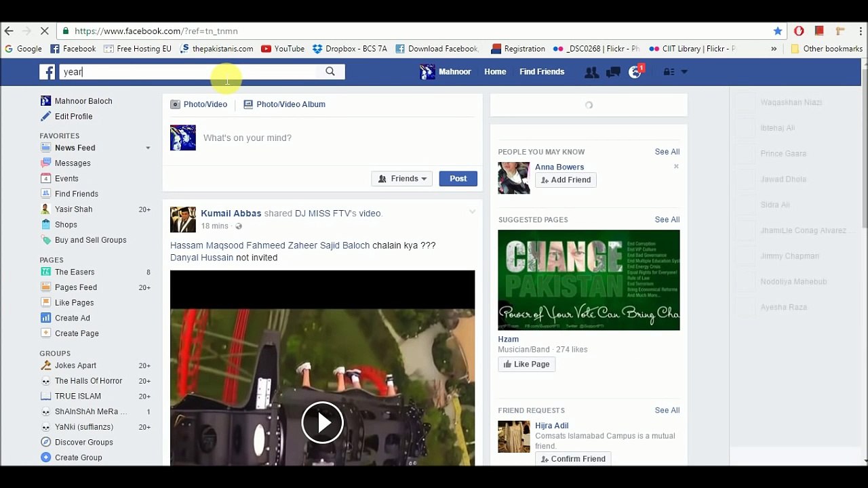Open Mahnoor Baloch profile in left sidebar
Image resolution: width=868 pixels, height=488 pixels.
pos(76,101)
